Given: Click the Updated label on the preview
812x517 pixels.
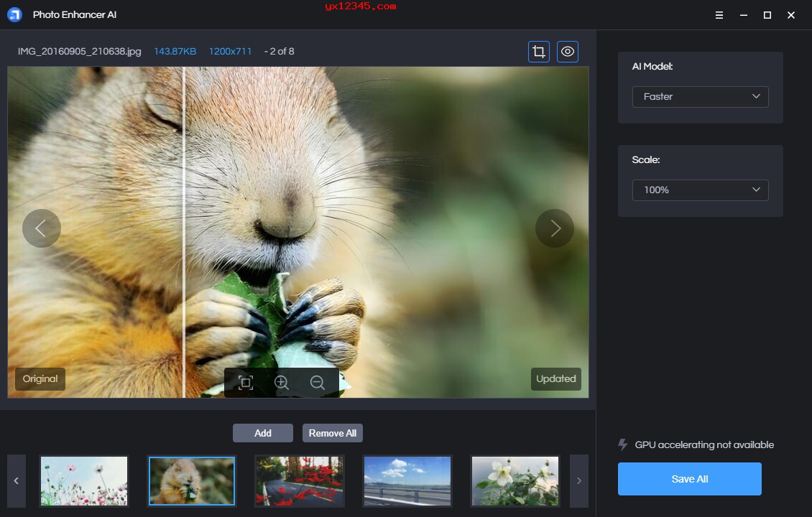Looking at the screenshot, I should click(x=555, y=378).
